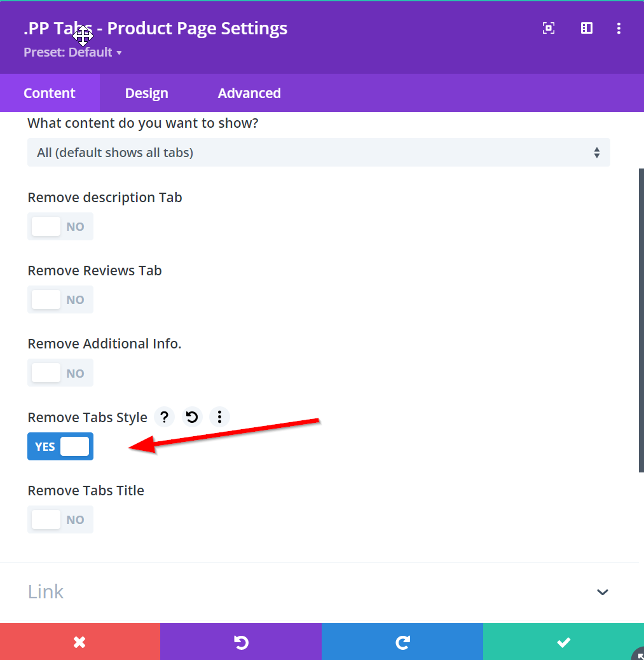Image resolution: width=644 pixels, height=660 pixels.
Task: Open Remove Tabs Style more options menu
Action: tap(219, 417)
